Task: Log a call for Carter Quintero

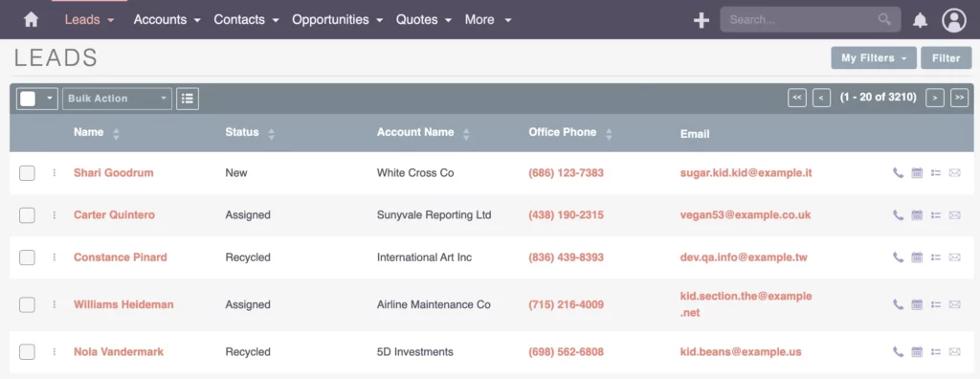Action: (898, 215)
